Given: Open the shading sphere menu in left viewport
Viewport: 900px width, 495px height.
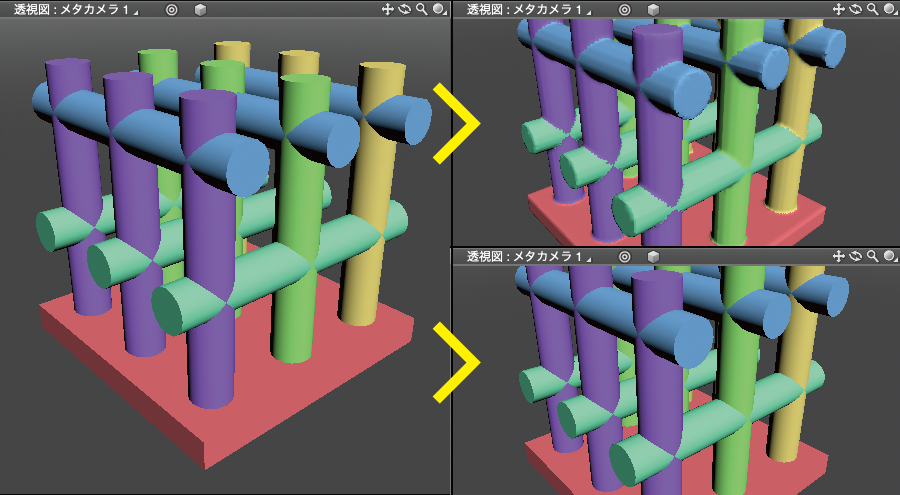Looking at the screenshot, I should (439, 9).
